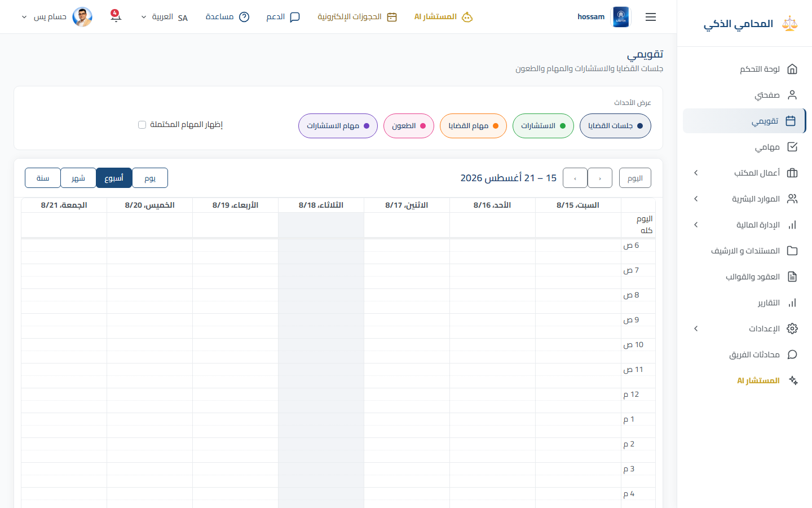Toggle جلسات القضايا event filter

tap(615, 126)
